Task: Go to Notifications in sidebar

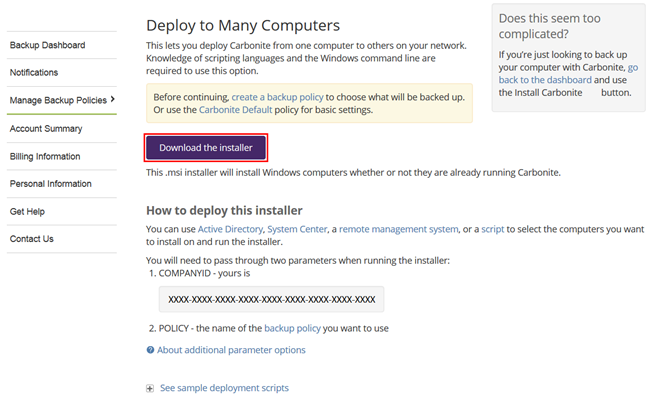Action: pyautogui.click(x=34, y=73)
